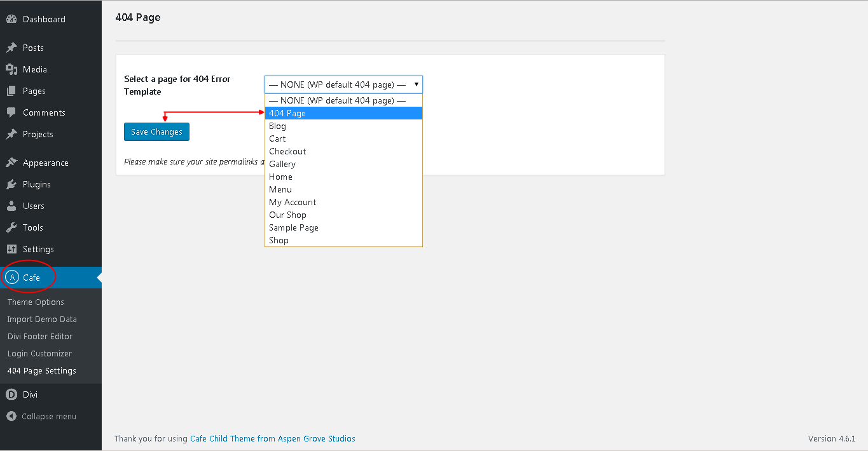Click the Appearance paintbrush icon
The width and height of the screenshot is (868, 451).
click(x=11, y=163)
